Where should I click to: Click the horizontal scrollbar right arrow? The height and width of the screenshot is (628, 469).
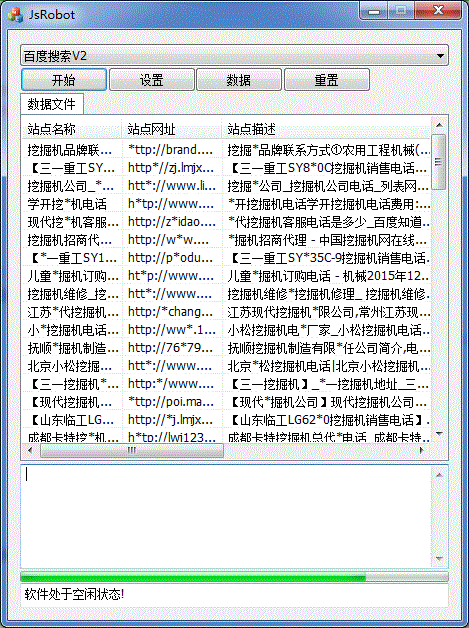click(x=421, y=450)
